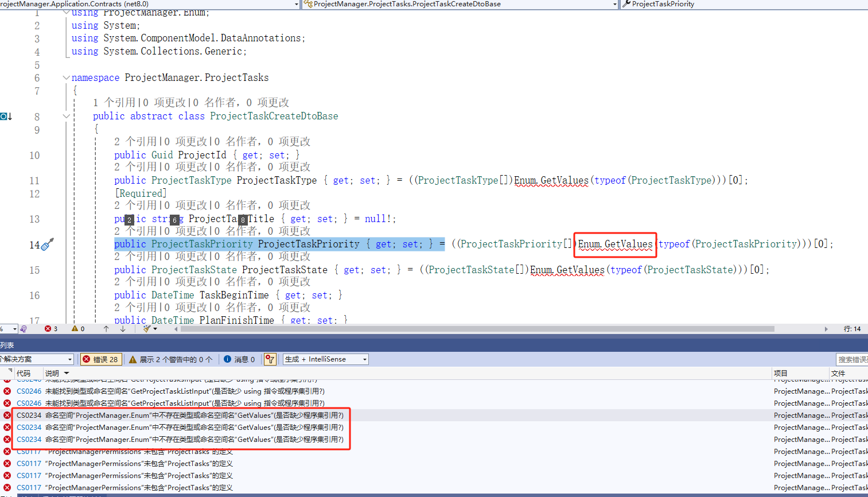Click the red error count indicator showing 3
The width and height of the screenshot is (868, 497).
tap(51, 329)
